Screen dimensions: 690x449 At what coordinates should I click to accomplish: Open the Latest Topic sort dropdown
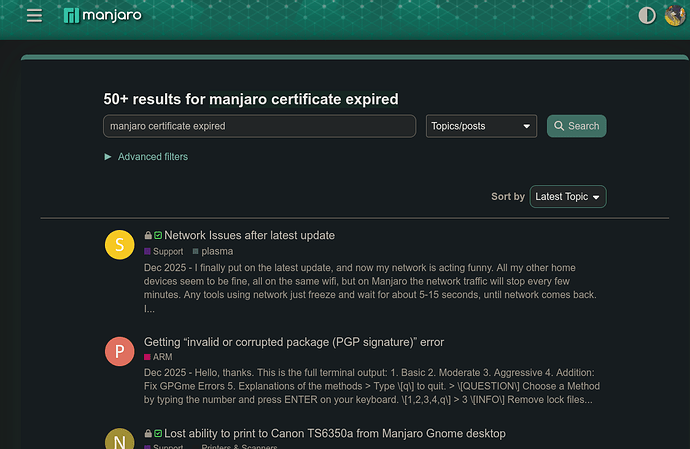(x=567, y=197)
